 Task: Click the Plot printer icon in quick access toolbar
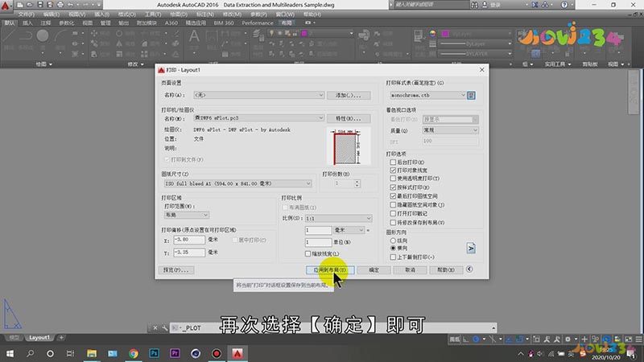pyautogui.click(x=60, y=5)
